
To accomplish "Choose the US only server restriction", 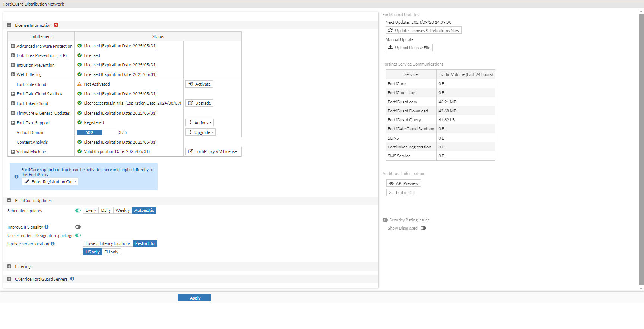I will 93,252.
